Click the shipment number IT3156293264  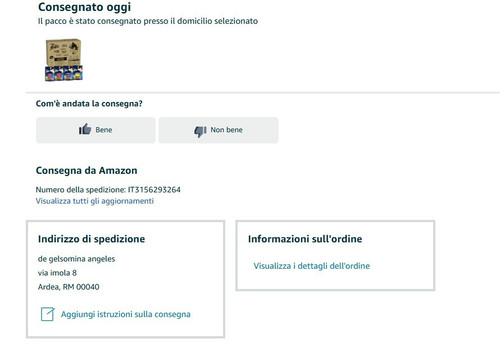(x=154, y=190)
